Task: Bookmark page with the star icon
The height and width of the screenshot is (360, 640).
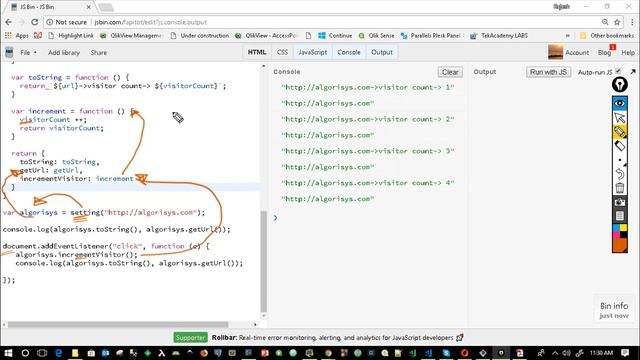Action: point(617,22)
